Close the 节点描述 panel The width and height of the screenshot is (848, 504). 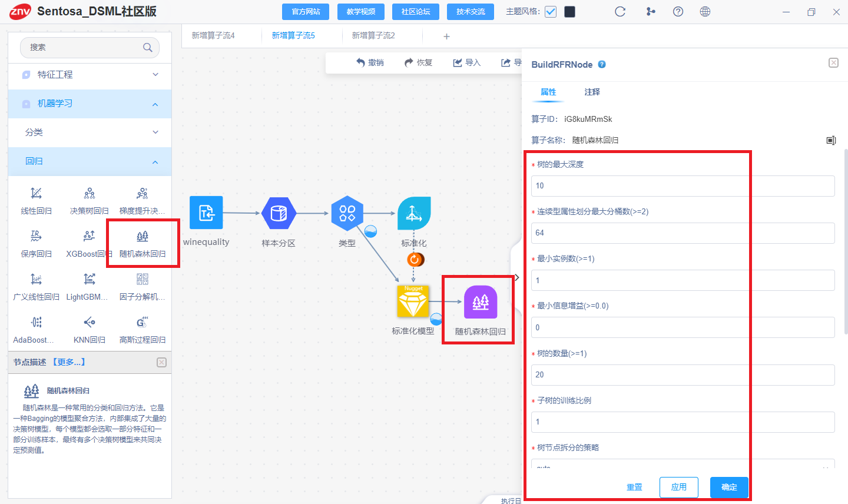pos(161,362)
